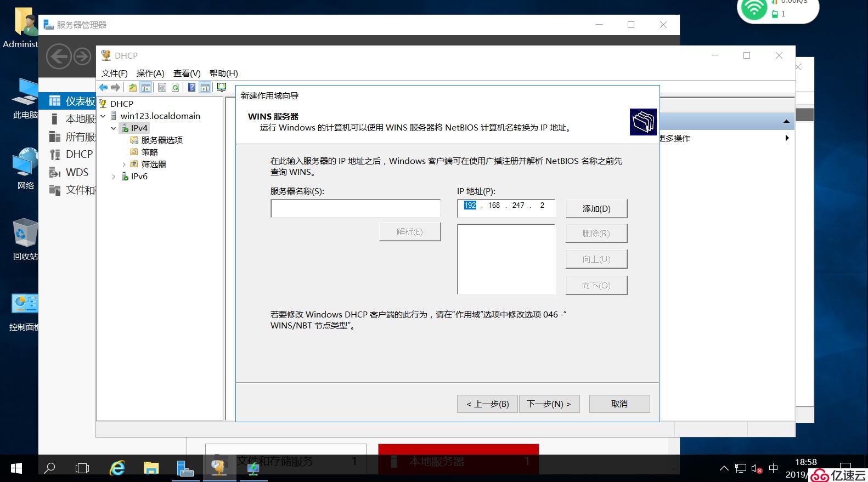Expand the IPv6 node

[x=113, y=176]
